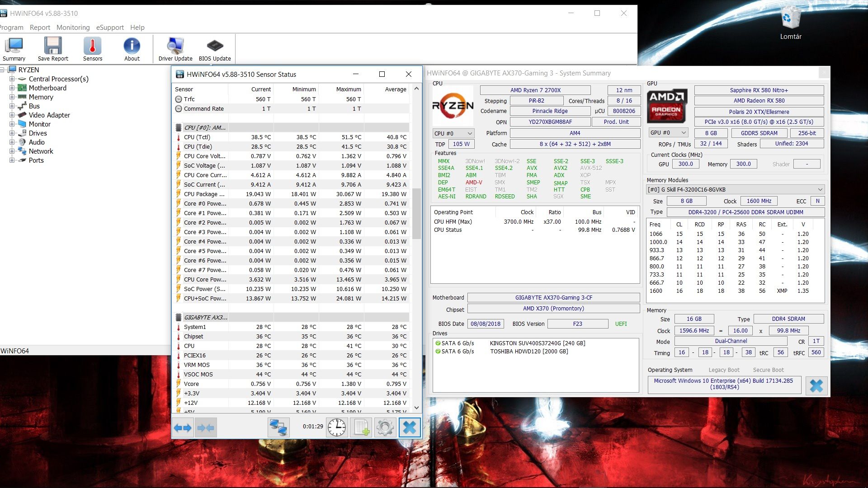Screen dimensions: 868x488
Task: Open Sensors thermometer toolbar icon
Action: pos(93,49)
